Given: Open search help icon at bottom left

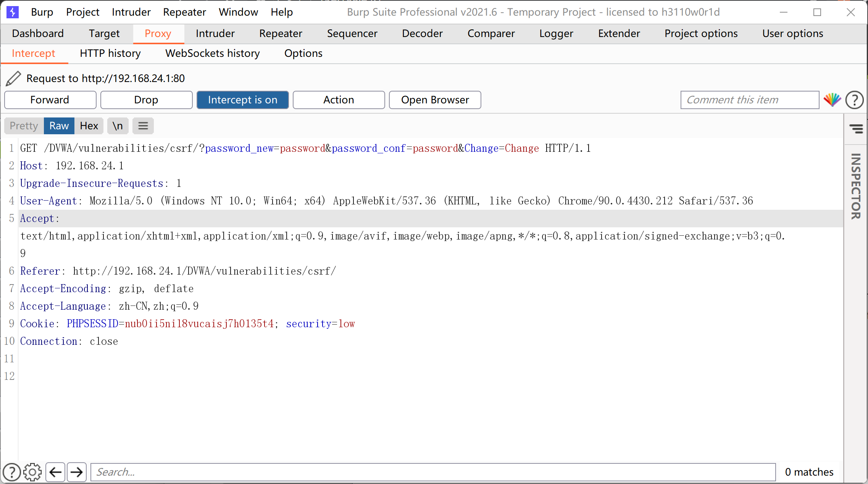Looking at the screenshot, I should (x=12, y=472).
